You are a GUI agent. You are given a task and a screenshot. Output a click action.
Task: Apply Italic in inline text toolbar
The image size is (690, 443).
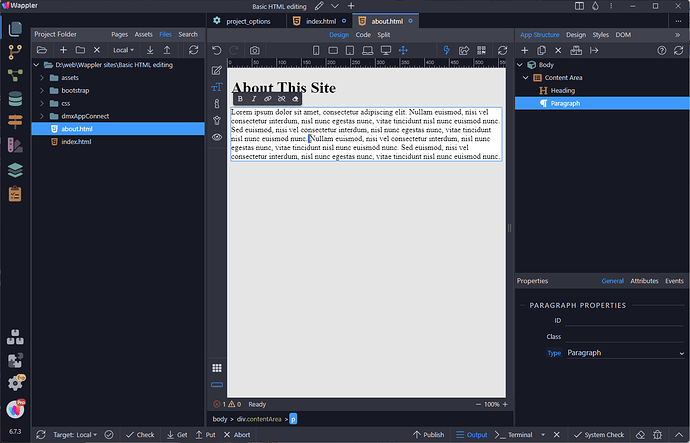pos(254,99)
